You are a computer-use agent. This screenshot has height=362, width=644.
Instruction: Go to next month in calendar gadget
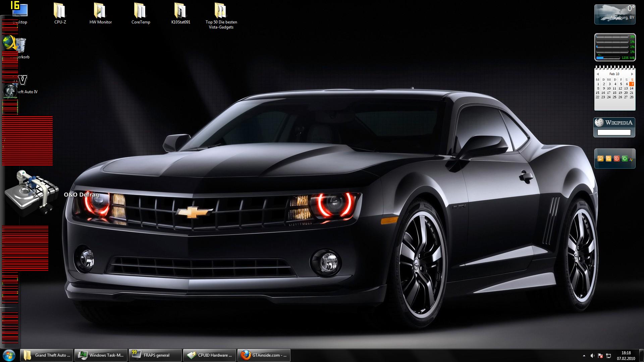click(x=632, y=74)
